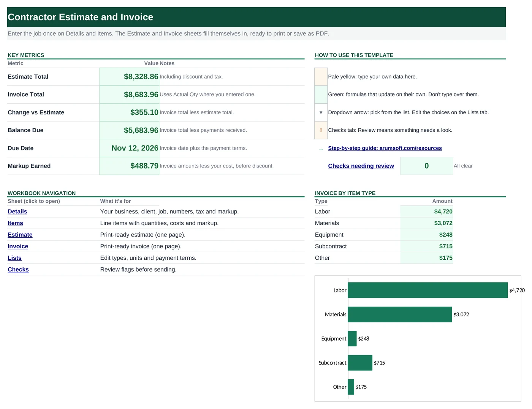This screenshot has height=409, width=532.
Task: Click the Due Date value Nov 12, 2026
Action: (x=129, y=148)
